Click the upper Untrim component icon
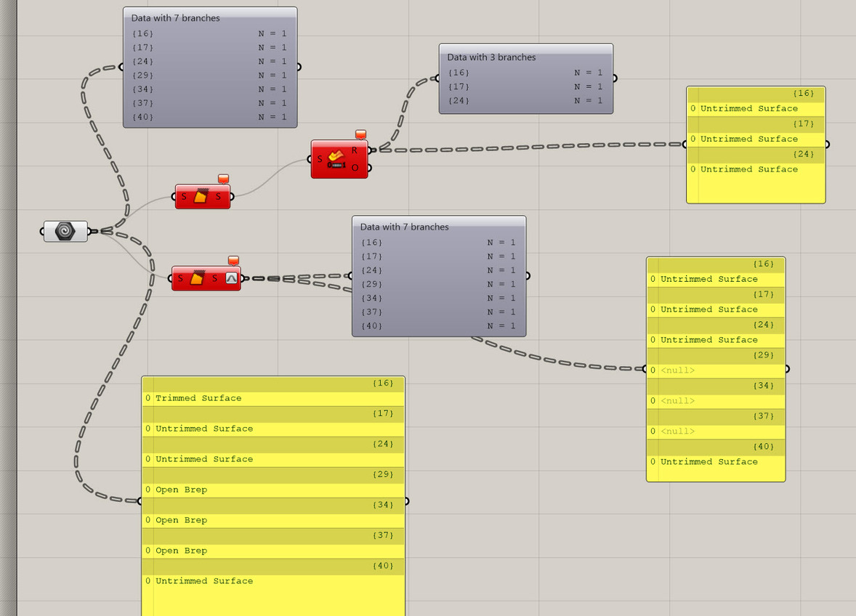 (201, 196)
